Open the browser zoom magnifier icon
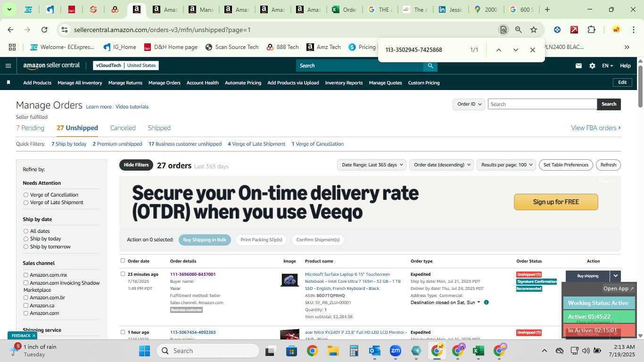 click(519, 30)
